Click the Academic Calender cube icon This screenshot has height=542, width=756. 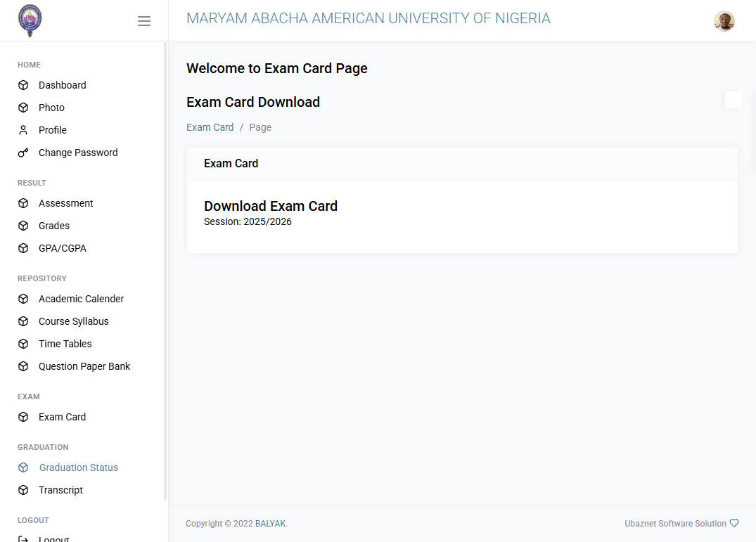(23, 299)
